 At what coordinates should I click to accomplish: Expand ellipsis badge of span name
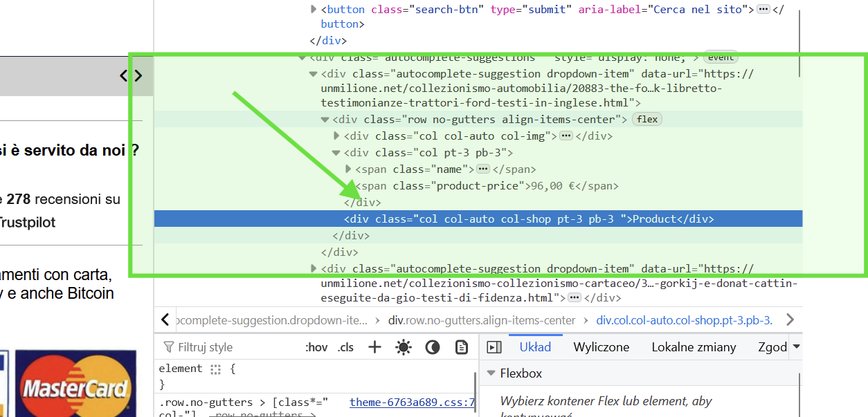tap(483, 169)
